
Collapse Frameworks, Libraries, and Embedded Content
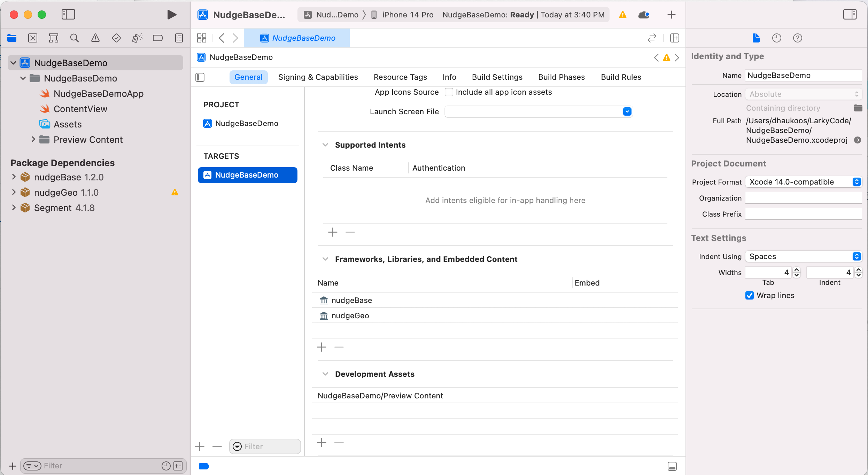click(325, 259)
